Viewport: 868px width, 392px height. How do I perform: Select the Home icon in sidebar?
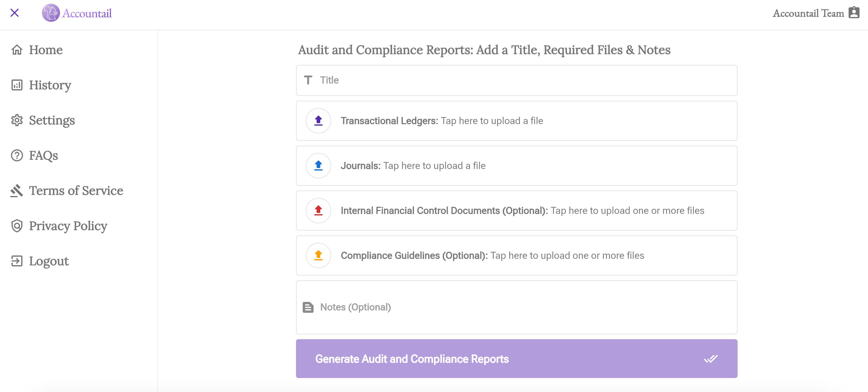click(x=16, y=49)
